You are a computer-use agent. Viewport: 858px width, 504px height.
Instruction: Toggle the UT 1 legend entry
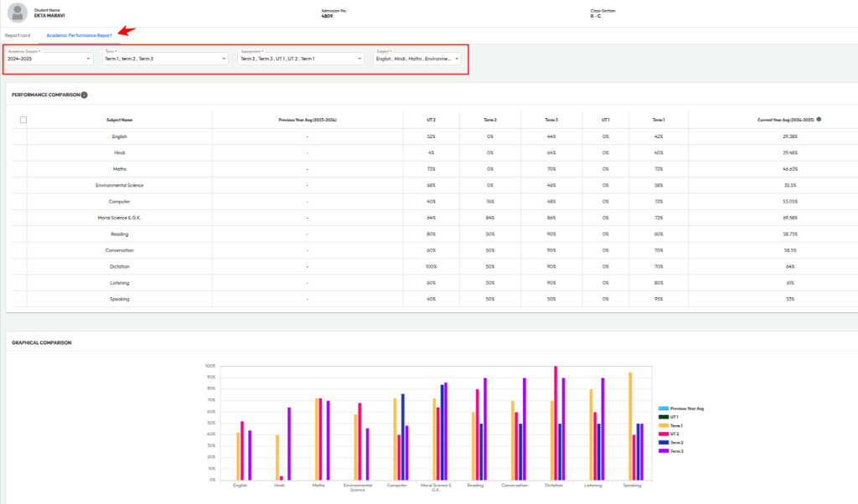pyautogui.click(x=663, y=417)
